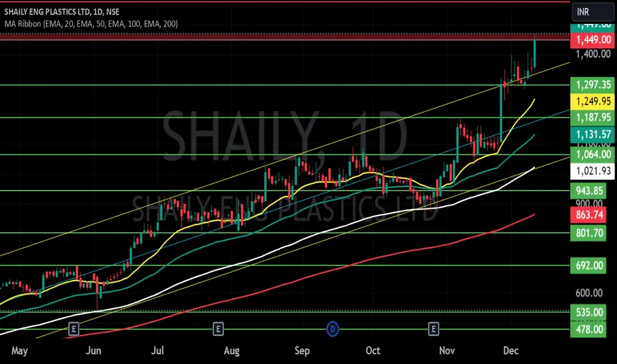617x364 pixels.
Task: Click the 600.00 price axis value
Action: coord(589,293)
